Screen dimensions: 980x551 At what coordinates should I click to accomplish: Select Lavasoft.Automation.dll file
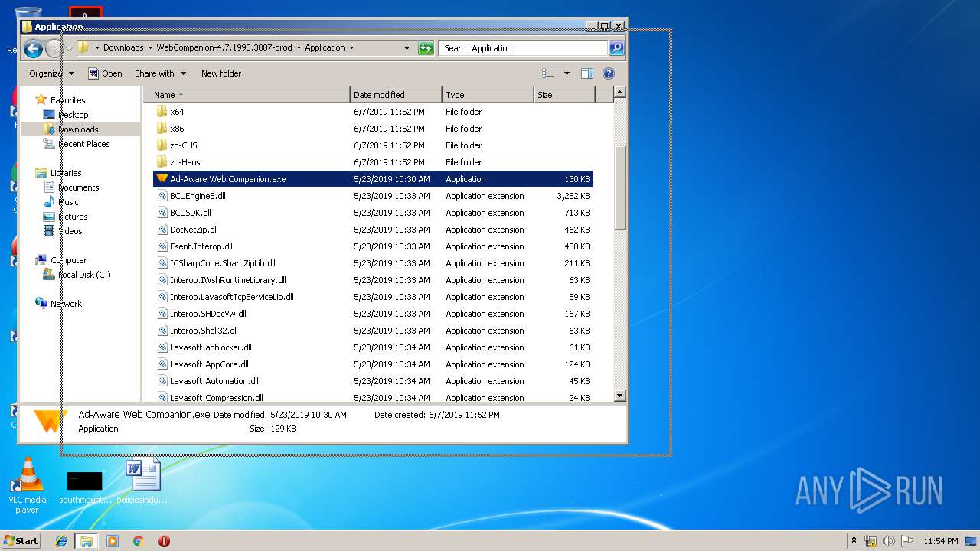click(373, 381)
